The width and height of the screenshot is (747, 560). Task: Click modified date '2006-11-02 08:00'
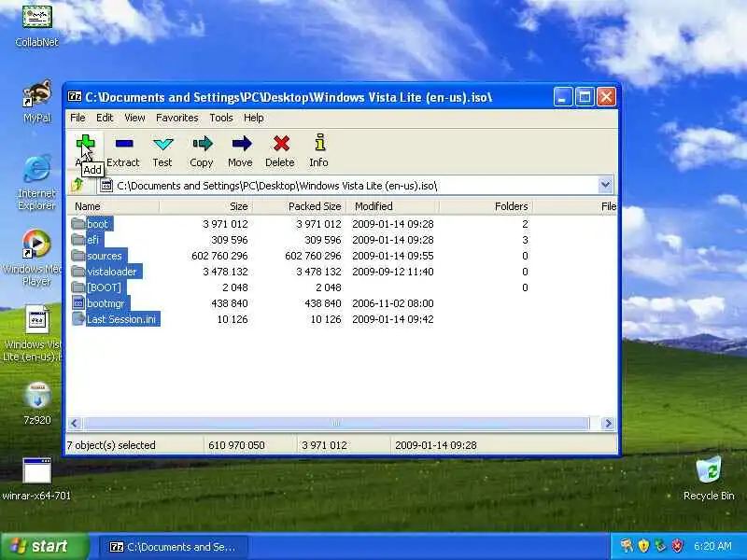[393, 303]
